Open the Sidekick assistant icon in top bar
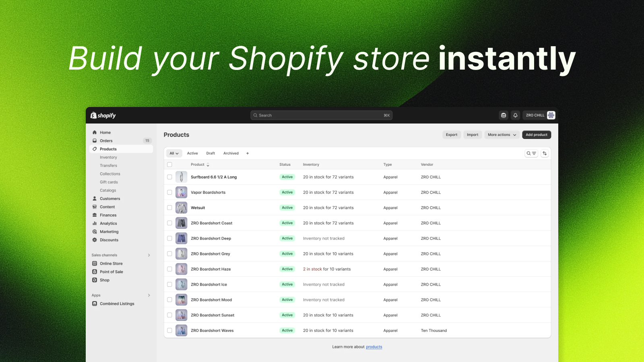The width and height of the screenshot is (644, 362). (x=504, y=115)
